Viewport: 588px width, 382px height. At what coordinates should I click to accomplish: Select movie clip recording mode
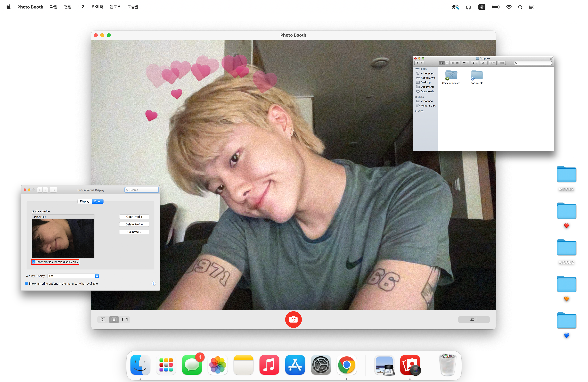(125, 319)
